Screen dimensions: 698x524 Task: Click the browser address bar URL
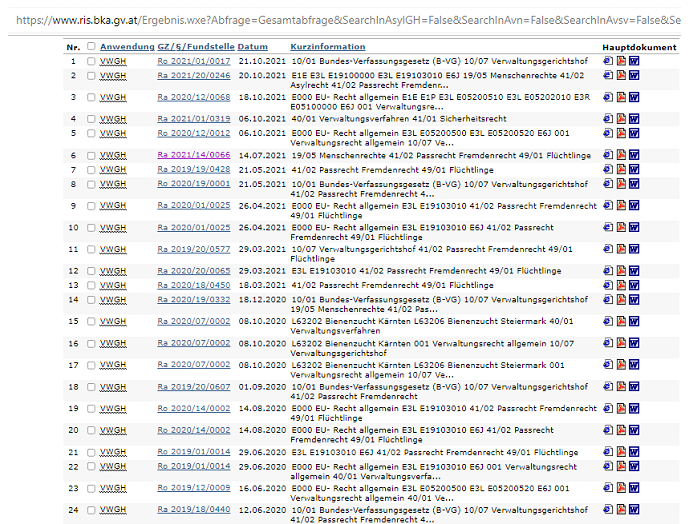pyautogui.click(x=349, y=19)
